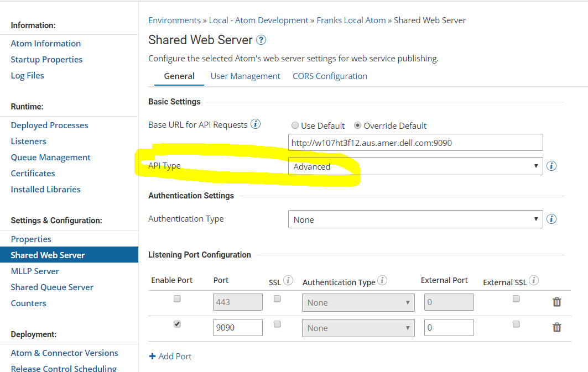Click the Authentication Type info icon

coord(551,218)
